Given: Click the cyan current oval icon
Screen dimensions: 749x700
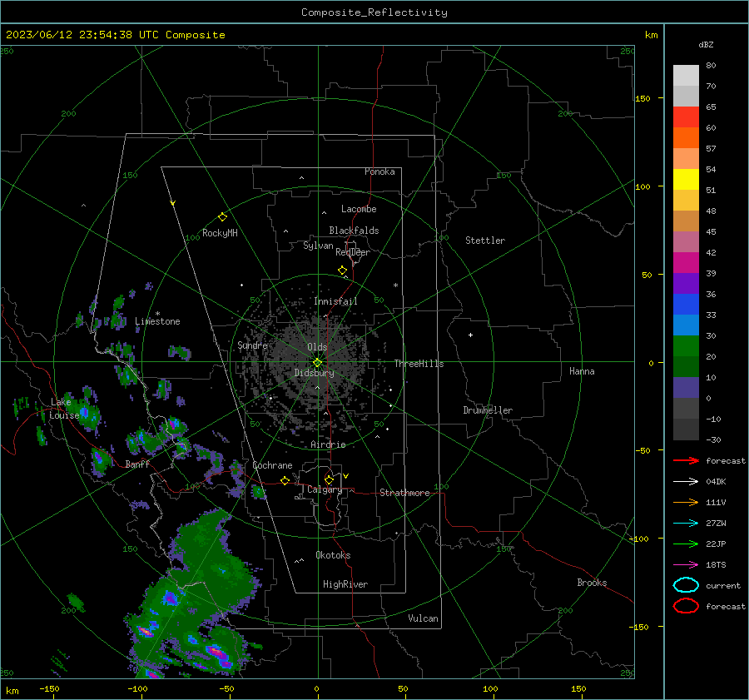Looking at the screenshot, I should (686, 585).
